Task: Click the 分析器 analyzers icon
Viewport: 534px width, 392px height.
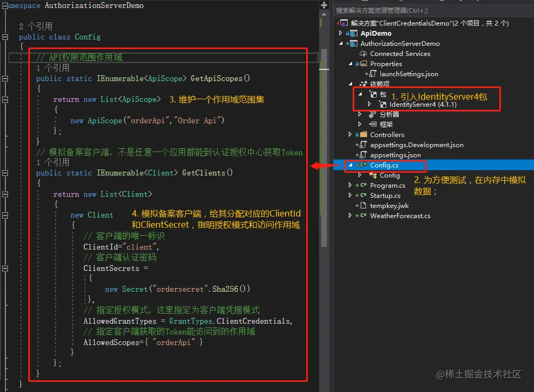Action: click(x=373, y=115)
